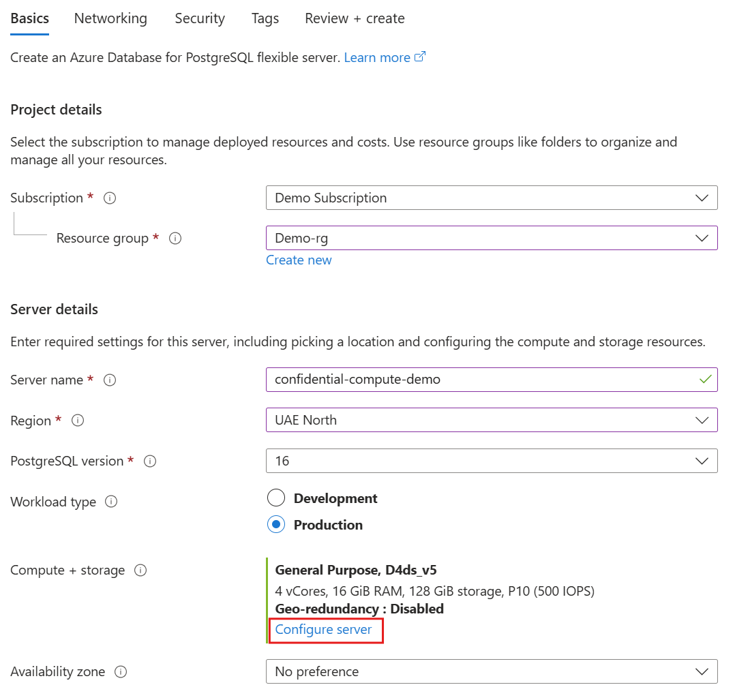Open the Availability zone dropdown
The width and height of the screenshot is (735, 700).
pyautogui.click(x=491, y=671)
